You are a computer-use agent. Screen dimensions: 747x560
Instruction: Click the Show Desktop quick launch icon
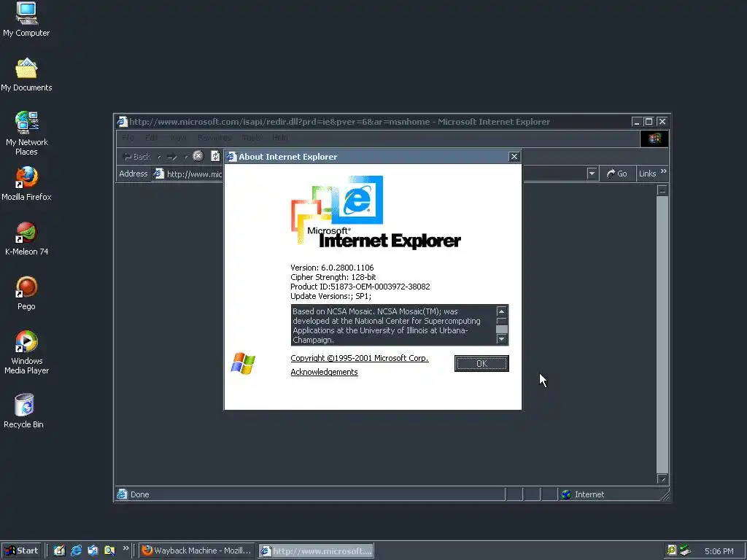tap(59, 551)
